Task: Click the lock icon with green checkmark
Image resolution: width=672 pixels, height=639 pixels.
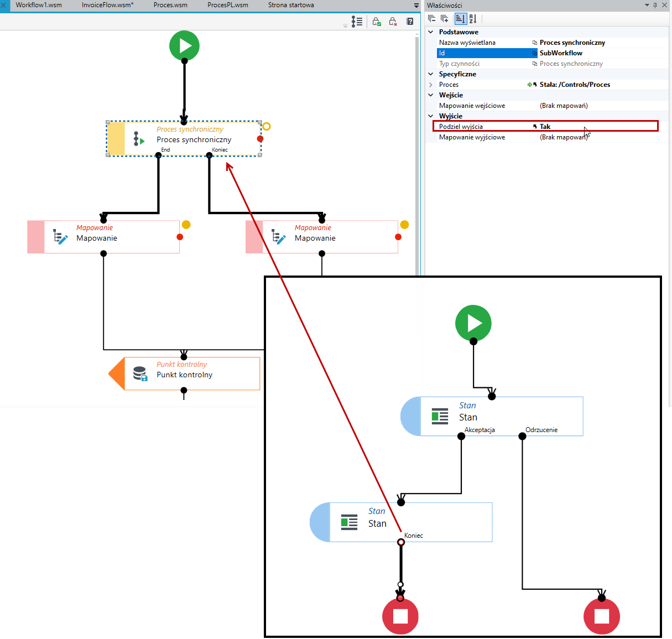Action: (377, 22)
